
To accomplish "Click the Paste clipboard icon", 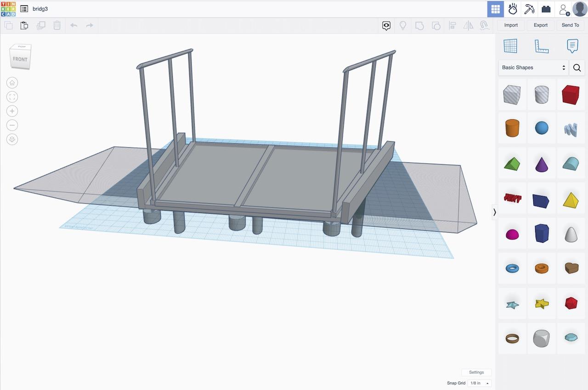I will (24, 26).
